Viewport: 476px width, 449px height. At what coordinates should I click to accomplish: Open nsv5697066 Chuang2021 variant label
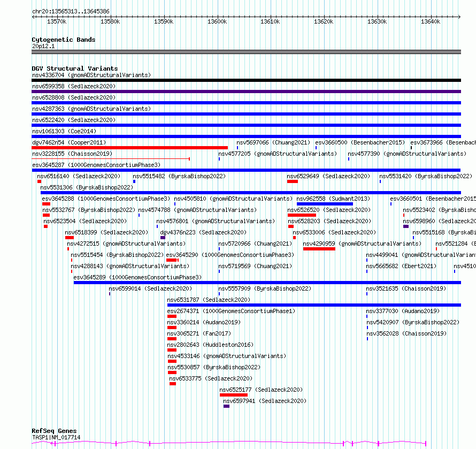pos(273,142)
